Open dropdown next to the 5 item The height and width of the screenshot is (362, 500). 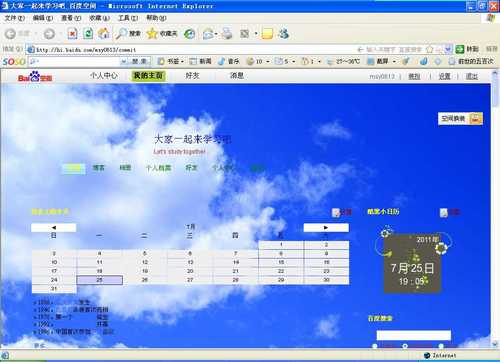coord(293,62)
